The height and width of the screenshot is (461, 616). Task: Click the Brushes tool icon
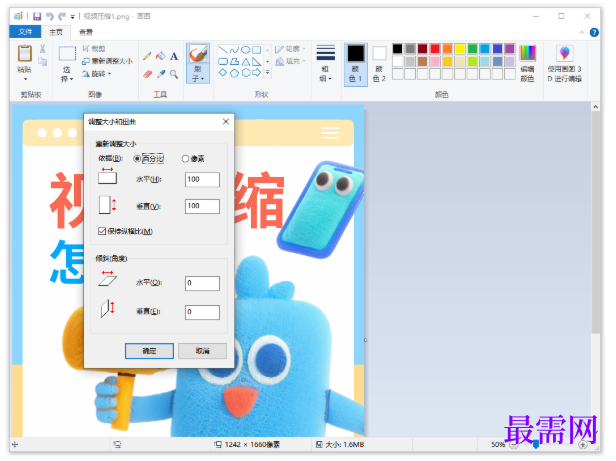198,54
